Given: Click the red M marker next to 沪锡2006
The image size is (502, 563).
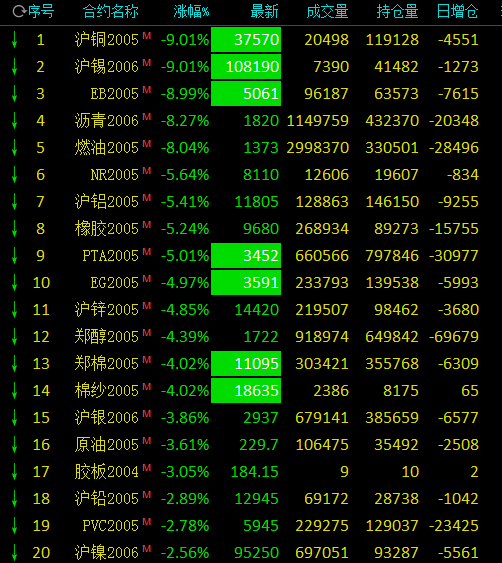Looking at the screenshot, I should [147, 62].
